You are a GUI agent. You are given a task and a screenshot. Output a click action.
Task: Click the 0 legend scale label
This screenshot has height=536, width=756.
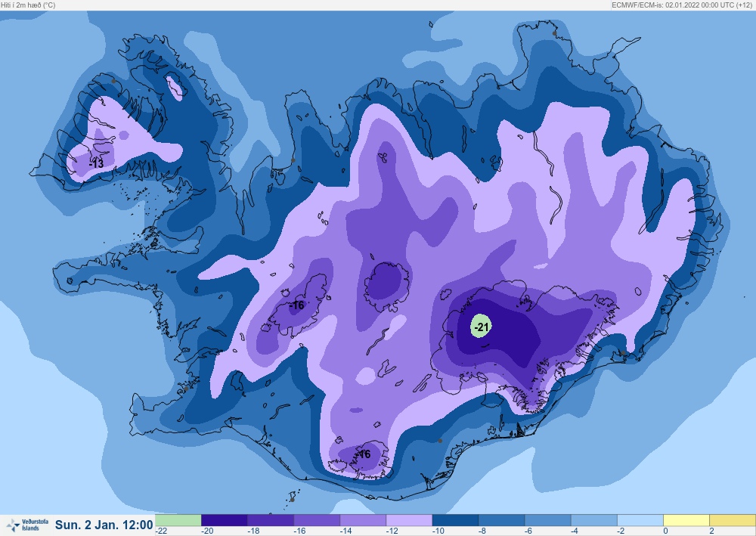665,531
